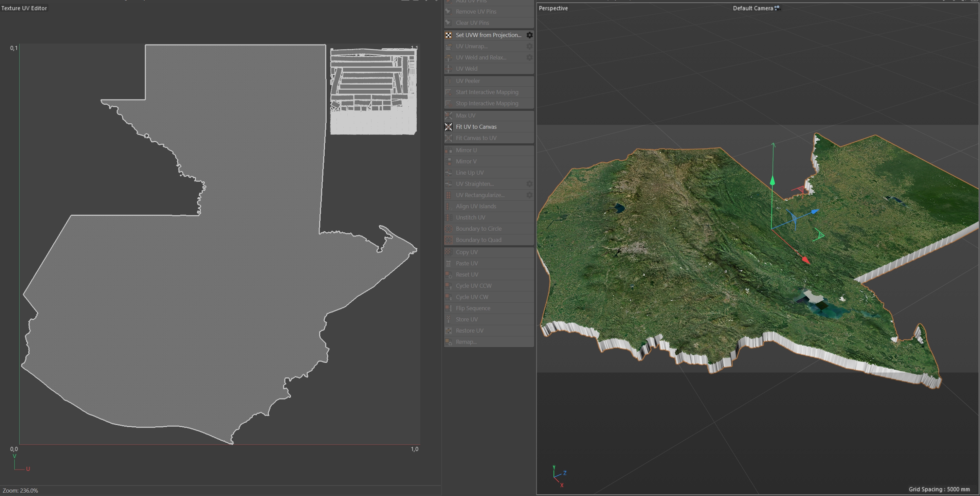
Task: Click Restore UV command
Action: 470,331
